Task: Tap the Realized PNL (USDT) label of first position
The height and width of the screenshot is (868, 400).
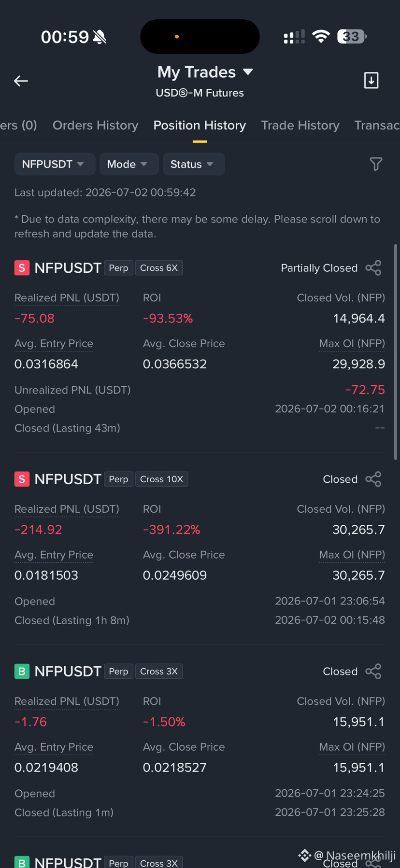Action: [67, 298]
